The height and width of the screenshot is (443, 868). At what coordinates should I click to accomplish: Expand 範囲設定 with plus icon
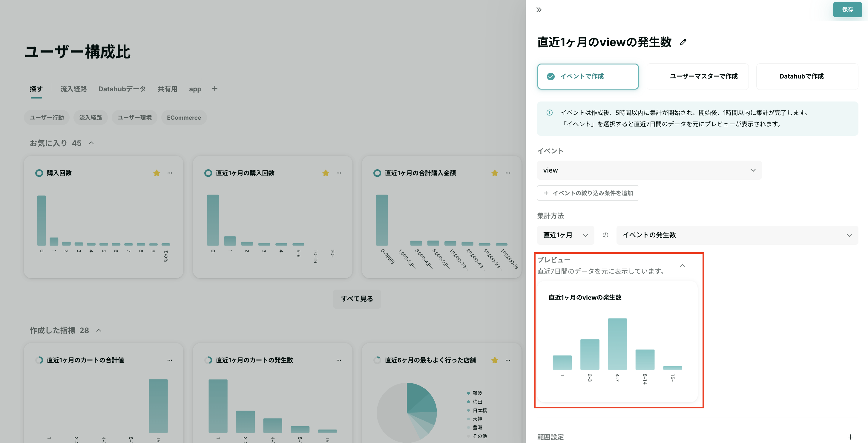click(850, 437)
